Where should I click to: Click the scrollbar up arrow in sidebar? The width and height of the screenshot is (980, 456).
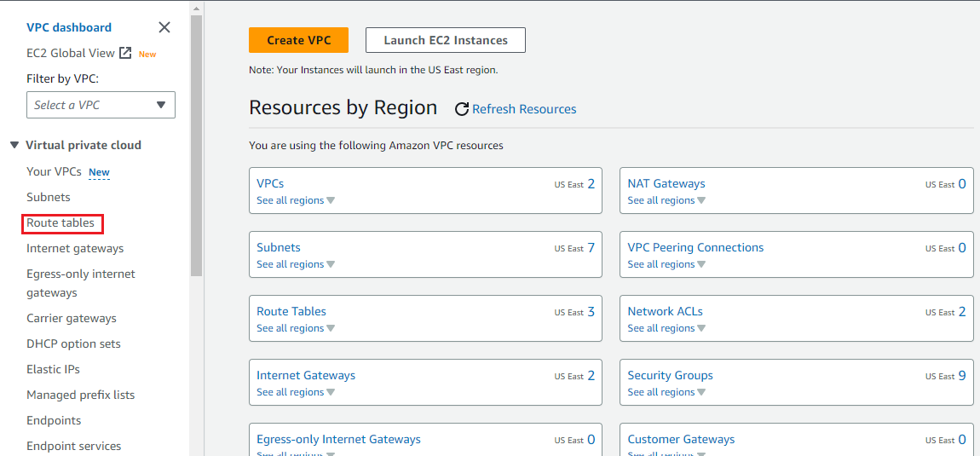click(x=196, y=9)
